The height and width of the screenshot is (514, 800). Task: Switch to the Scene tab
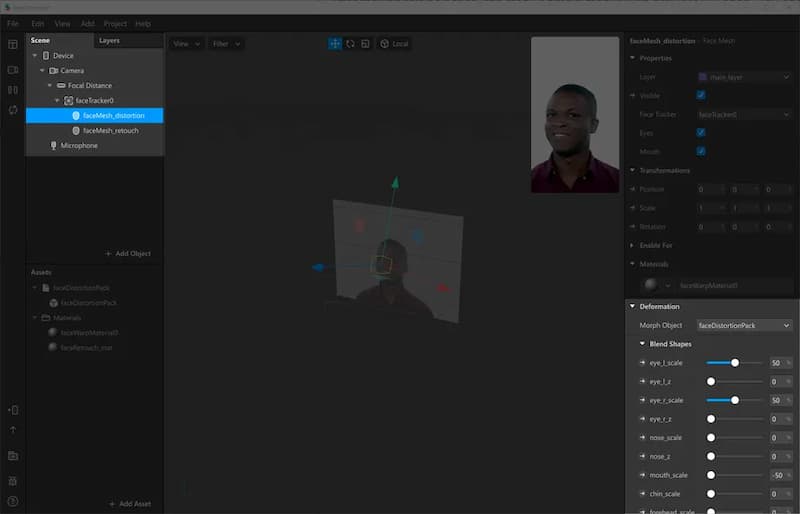40,40
